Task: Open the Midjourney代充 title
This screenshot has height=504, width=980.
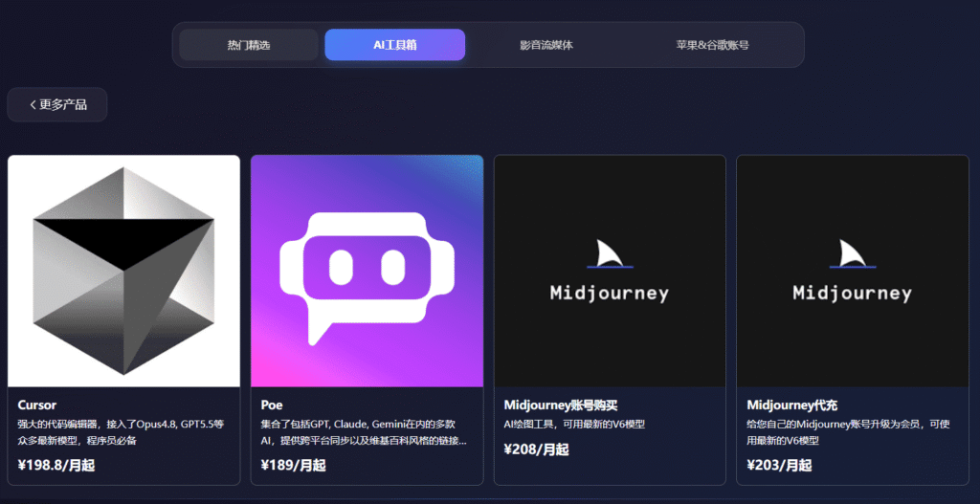Action: click(791, 405)
